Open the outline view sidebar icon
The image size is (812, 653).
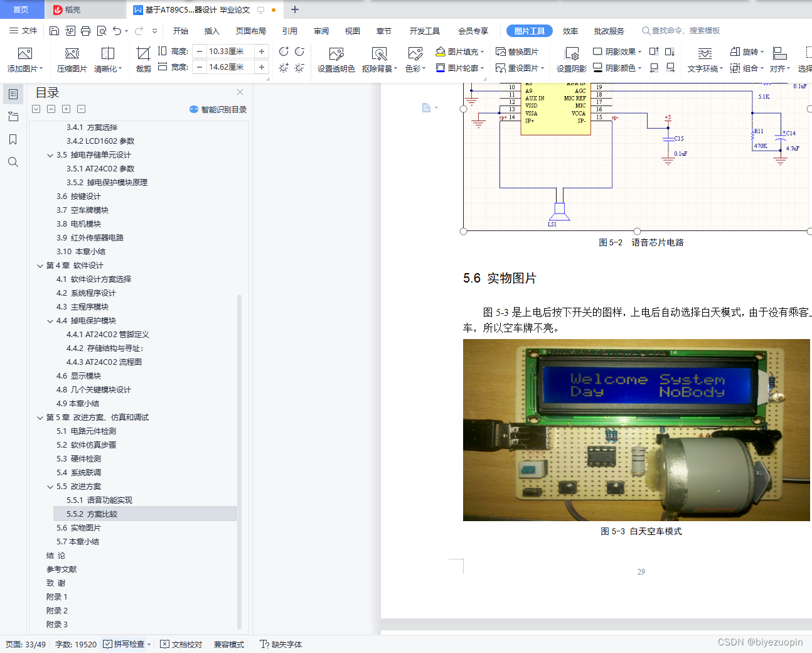pyautogui.click(x=13, y=94)
